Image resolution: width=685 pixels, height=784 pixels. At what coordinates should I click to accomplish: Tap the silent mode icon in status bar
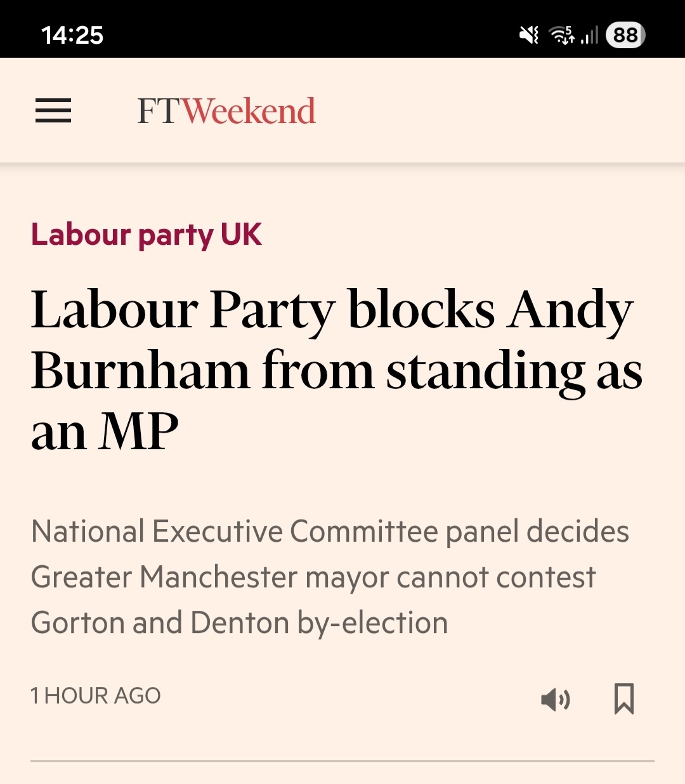click(528, 36)
